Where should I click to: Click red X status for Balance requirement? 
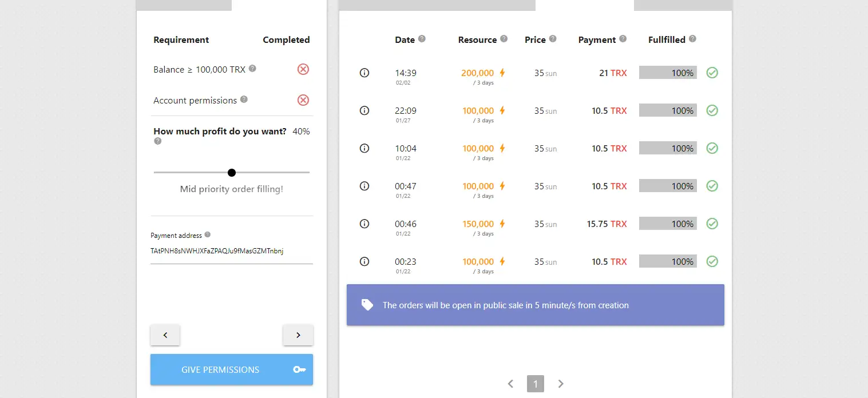coord(303,69)
